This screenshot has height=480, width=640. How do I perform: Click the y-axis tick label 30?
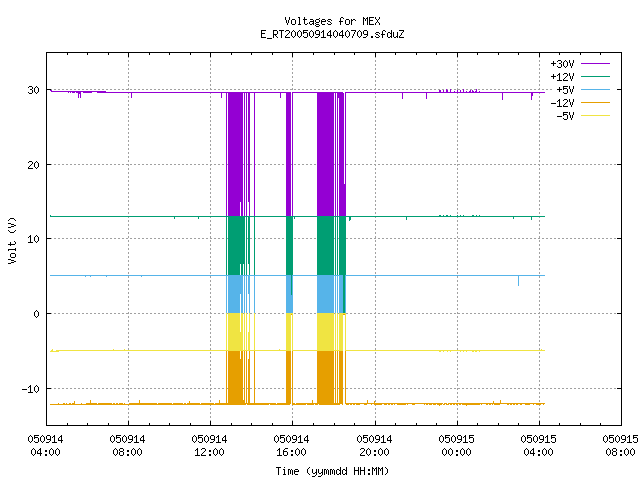33,90
